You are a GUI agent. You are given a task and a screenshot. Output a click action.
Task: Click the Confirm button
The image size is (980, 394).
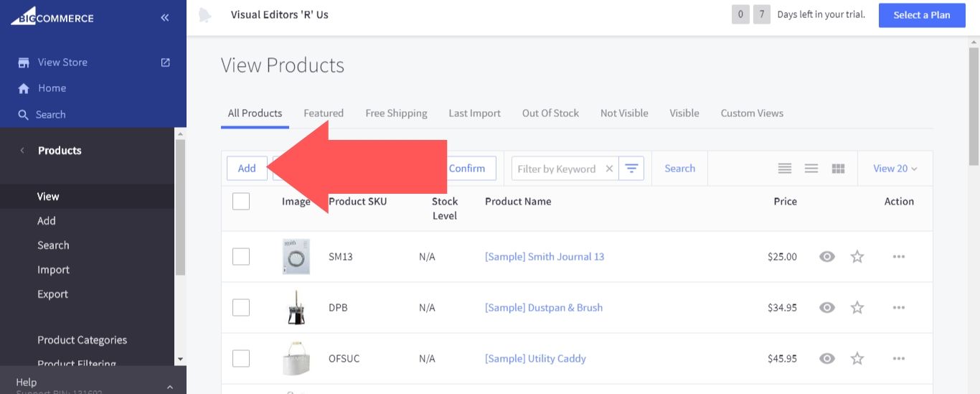467,169
